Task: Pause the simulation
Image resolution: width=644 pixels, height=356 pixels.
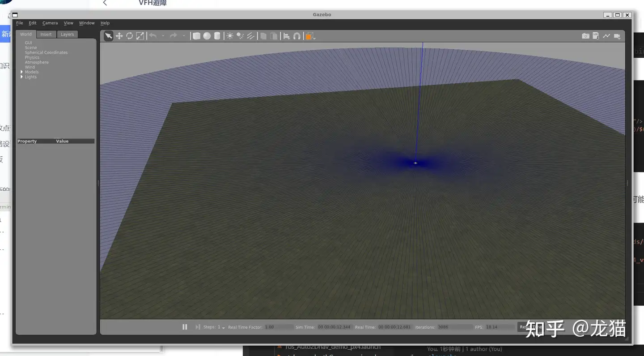Action: click(x=185, y=327)
